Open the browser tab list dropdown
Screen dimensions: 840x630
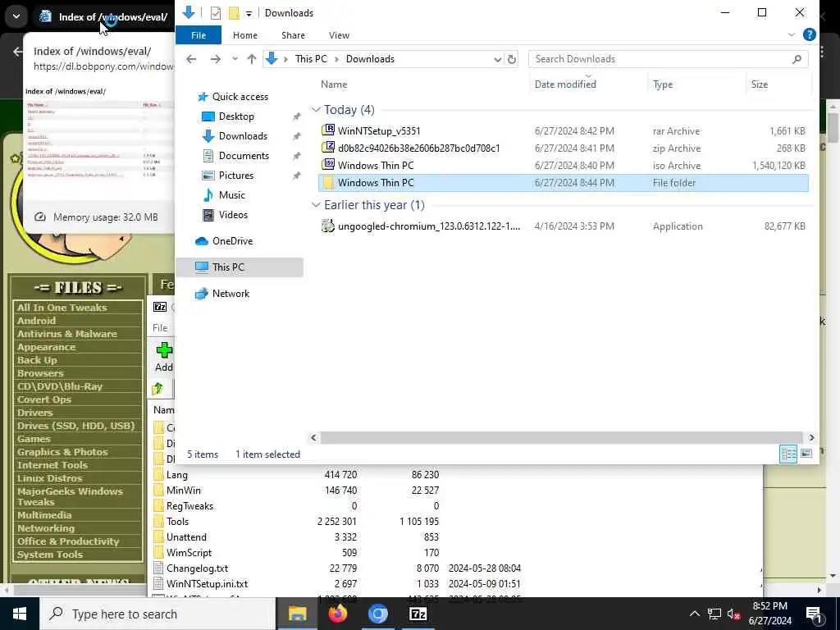click(x=16, y=16)
